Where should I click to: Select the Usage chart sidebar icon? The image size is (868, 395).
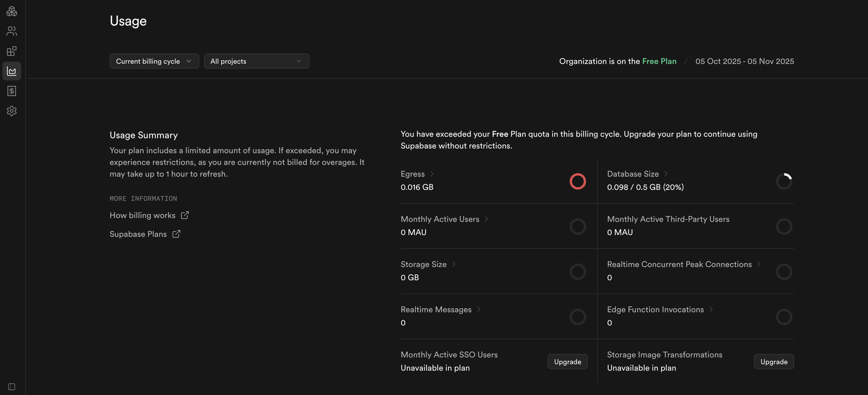[11, 71]
